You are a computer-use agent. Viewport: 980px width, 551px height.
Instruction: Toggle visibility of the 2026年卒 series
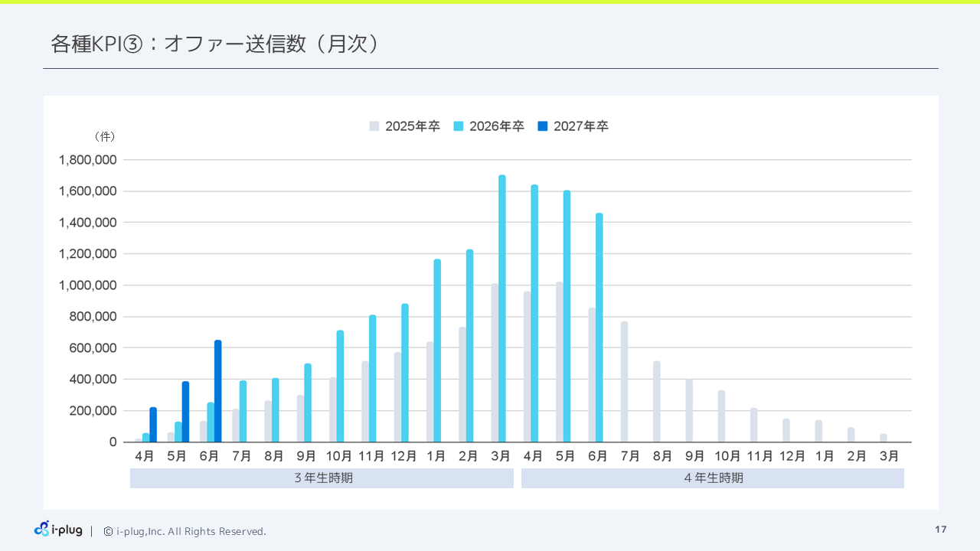[490, 126]
